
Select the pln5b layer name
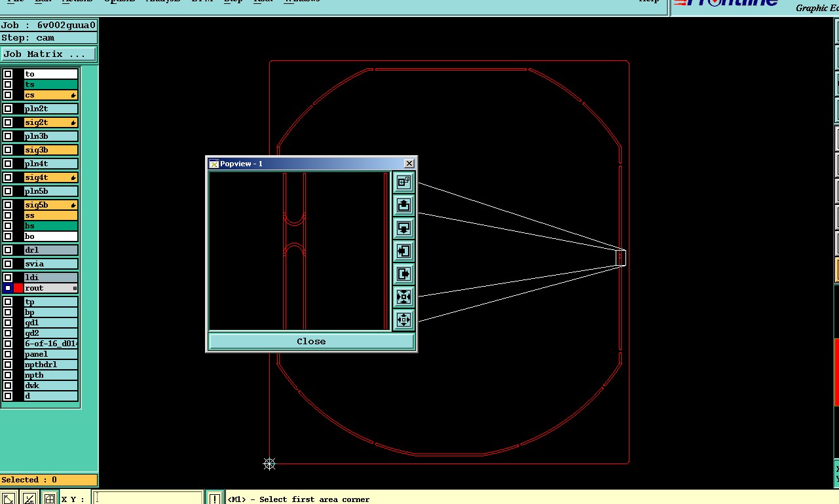click(51, 191)
